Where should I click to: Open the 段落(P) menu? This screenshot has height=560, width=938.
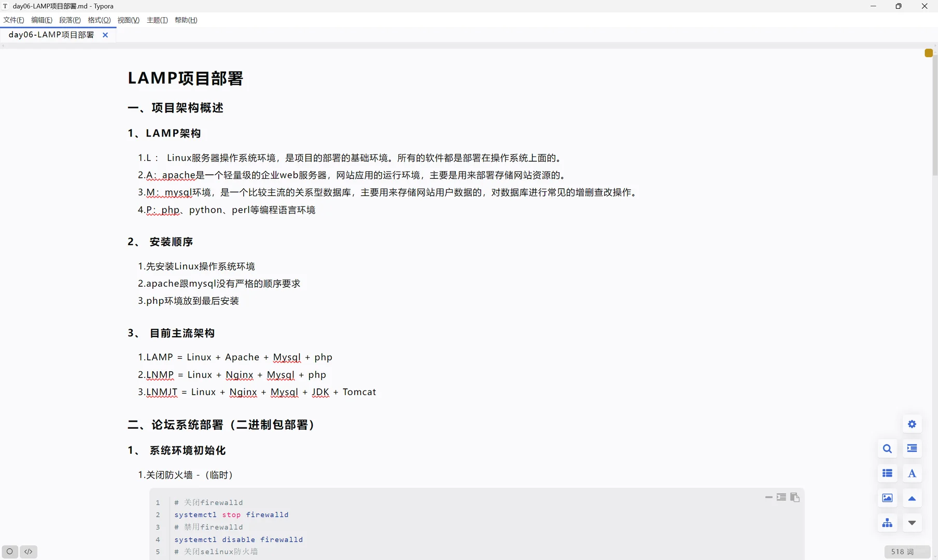70,20
